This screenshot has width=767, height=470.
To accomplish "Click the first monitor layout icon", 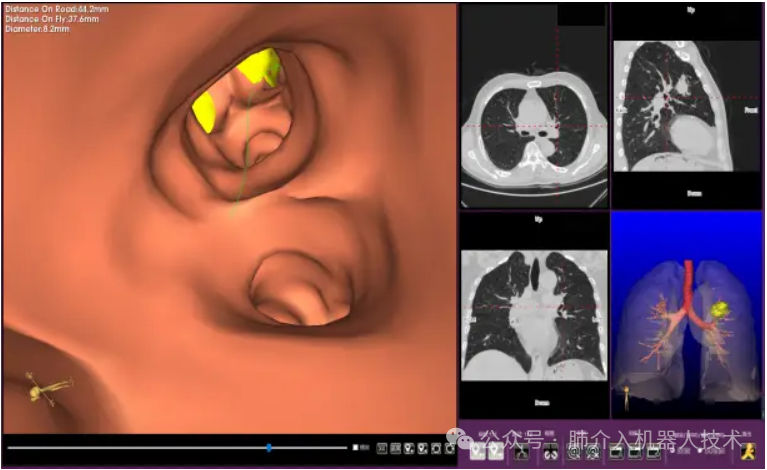I will point(617,451).
